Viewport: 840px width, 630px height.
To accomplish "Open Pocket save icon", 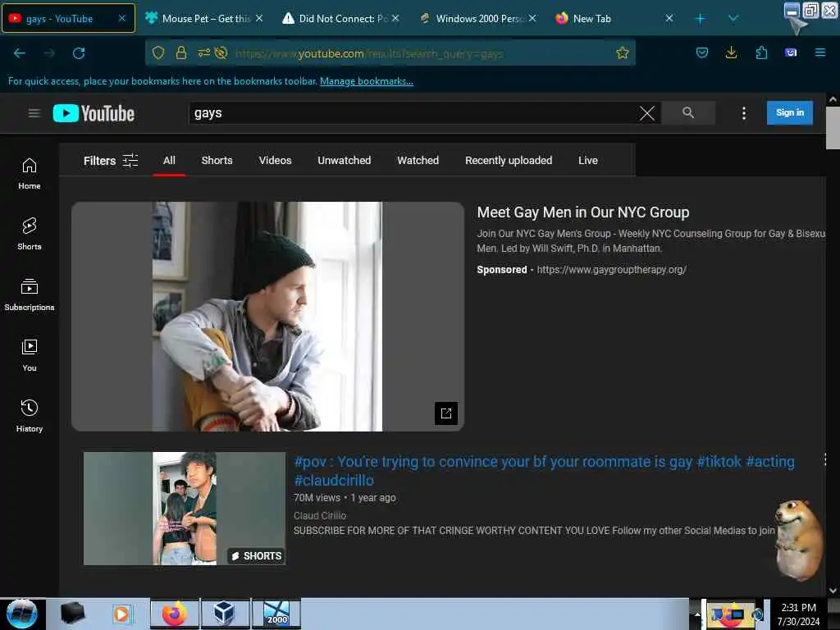I will click(x=702, y=52).
